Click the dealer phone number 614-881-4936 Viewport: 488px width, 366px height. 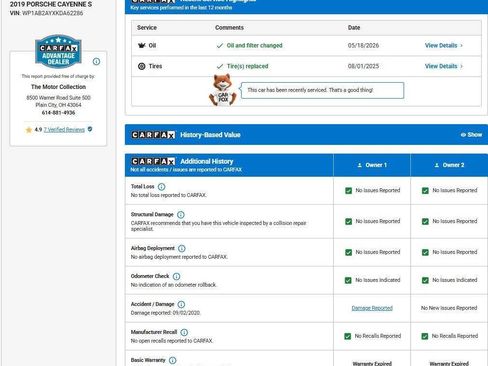pyautogui.click(x=58, y=113)
